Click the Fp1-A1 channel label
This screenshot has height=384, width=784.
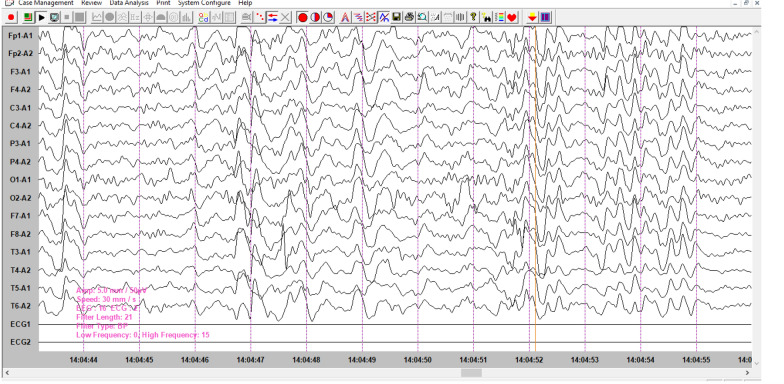click(x=20, y=36)
